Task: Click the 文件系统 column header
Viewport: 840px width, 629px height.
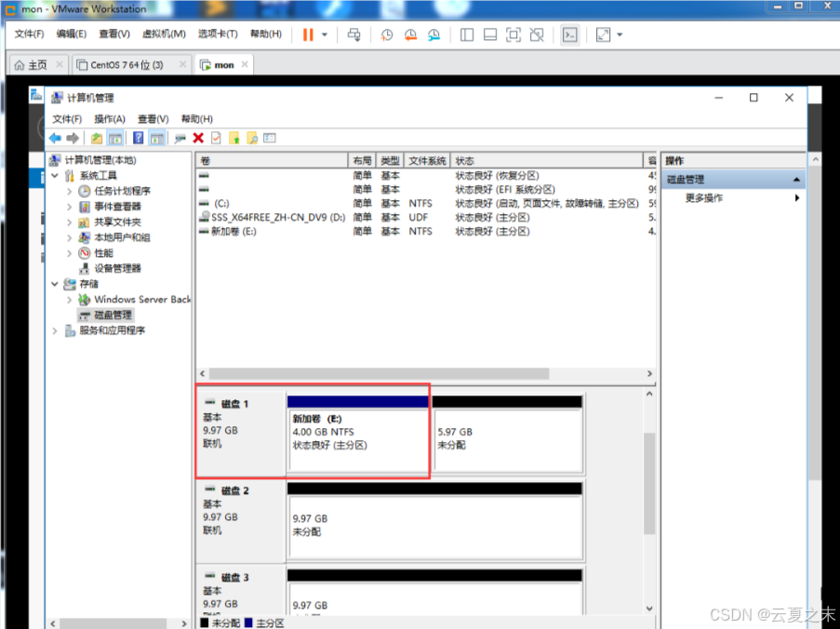Action: [427, 161]
